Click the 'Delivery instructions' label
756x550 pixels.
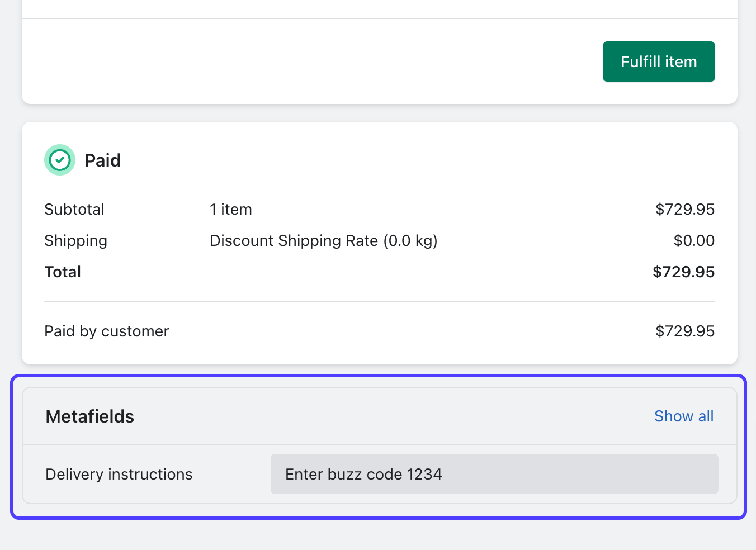119,475
